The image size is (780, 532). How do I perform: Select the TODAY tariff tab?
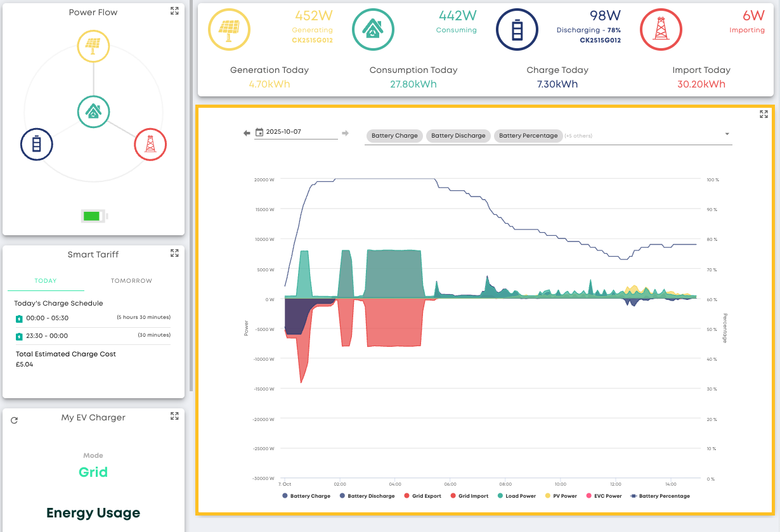pyautogui.click(x=46, y=281)
